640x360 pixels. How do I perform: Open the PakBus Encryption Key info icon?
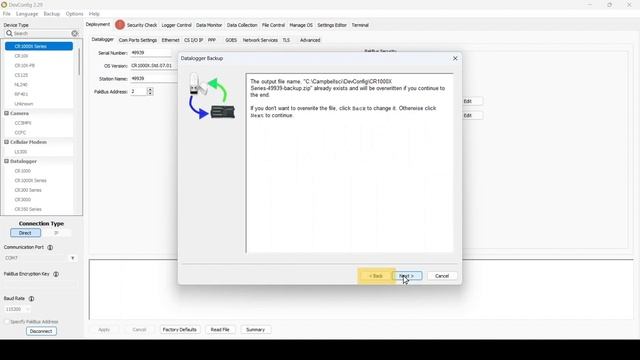tap(56, 274)
